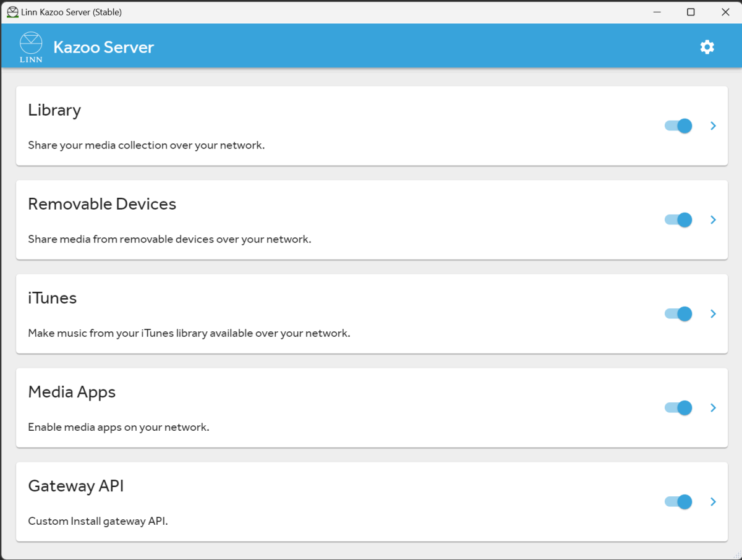Open settings via the gear icon
This screenshot has height=560, width=742.
coord(707,47)
